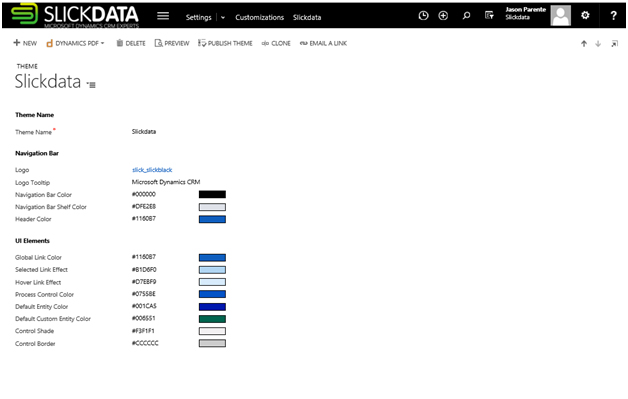The width and height of the screenshot is (628, 399).
Task: Click the Hover Link Effect swatch
Action: [x=212, y=282]
